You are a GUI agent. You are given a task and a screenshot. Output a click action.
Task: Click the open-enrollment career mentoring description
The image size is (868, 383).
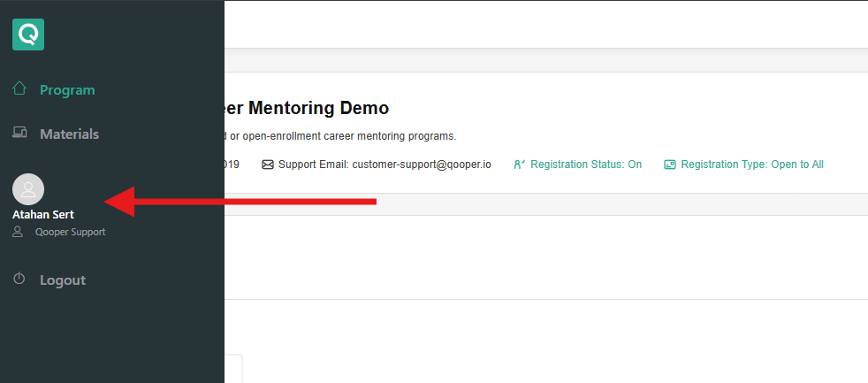(342, 136)
